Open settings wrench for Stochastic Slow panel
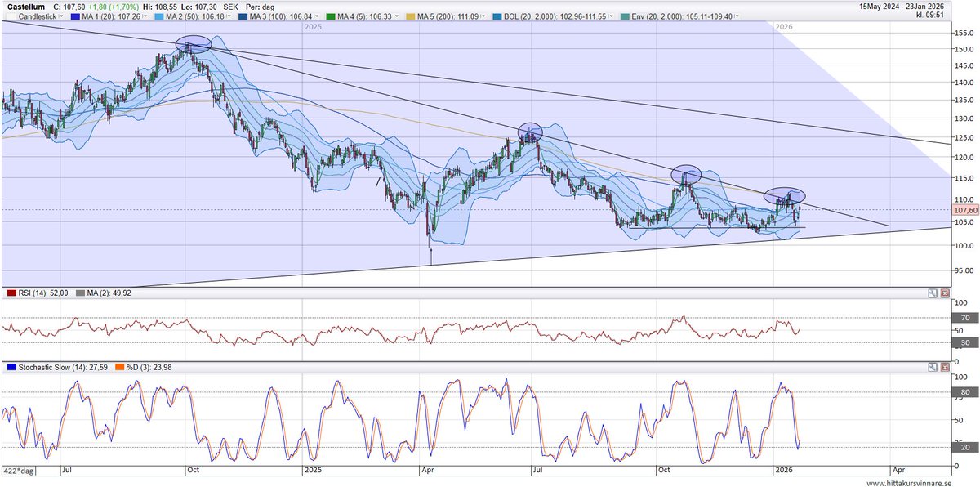 pyautogui.click(x=933, y=369)
